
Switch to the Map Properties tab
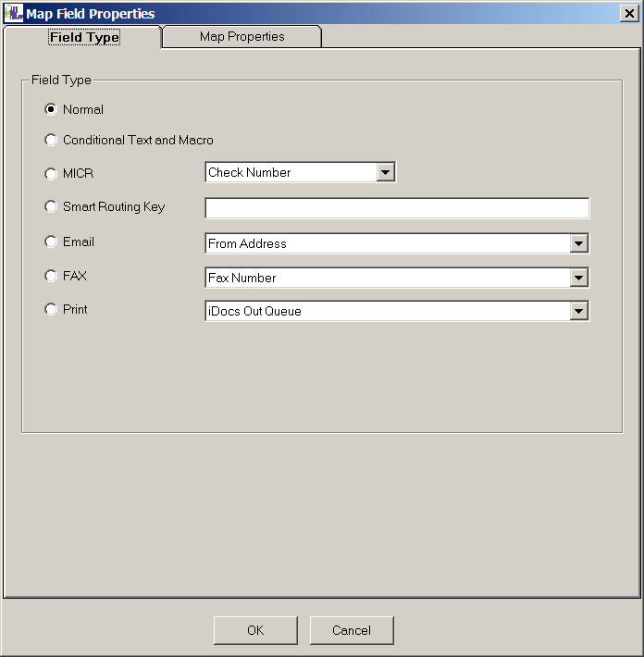241,37
